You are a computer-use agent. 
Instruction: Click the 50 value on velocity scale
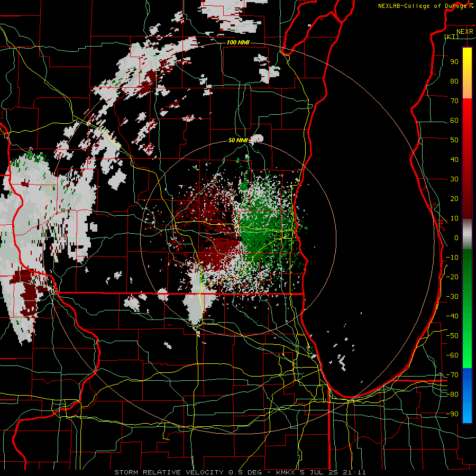[454, 140]
